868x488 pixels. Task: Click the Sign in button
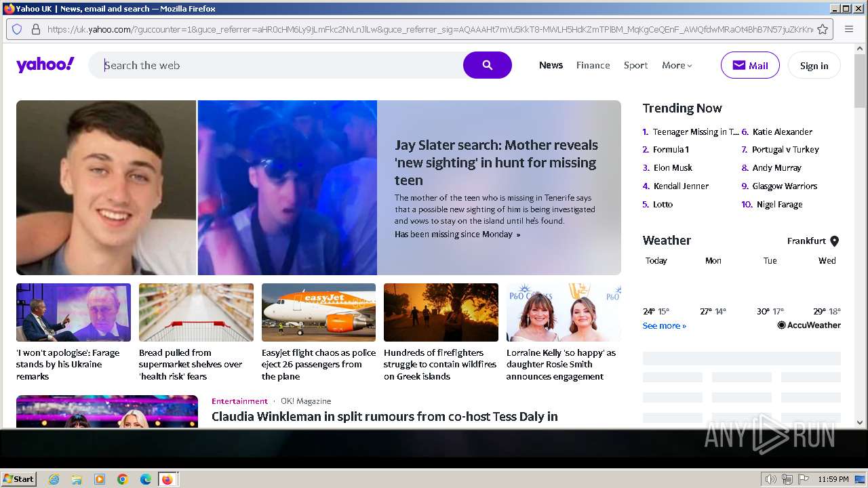[814, 65]
